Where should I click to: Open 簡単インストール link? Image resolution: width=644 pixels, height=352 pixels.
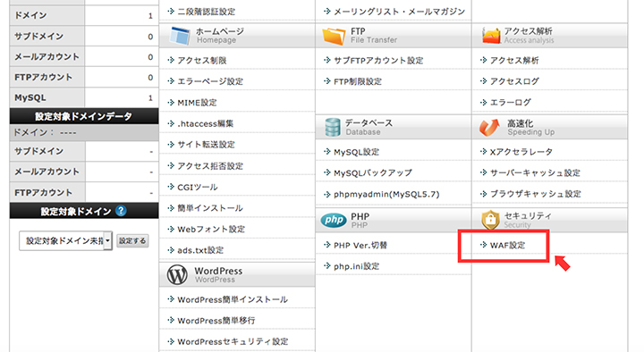(x=210, y=208)
